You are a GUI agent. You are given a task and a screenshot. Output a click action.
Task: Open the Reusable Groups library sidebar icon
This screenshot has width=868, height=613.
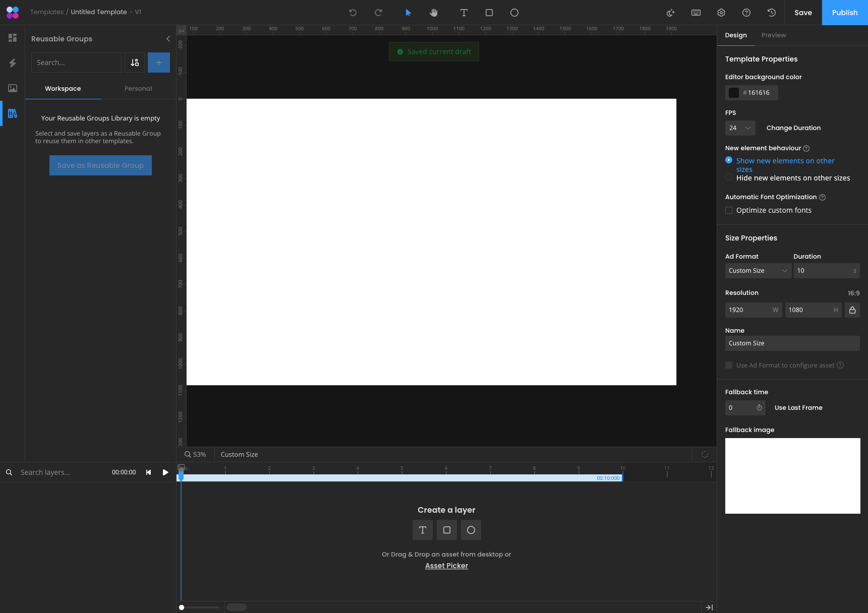pos(13,113)
